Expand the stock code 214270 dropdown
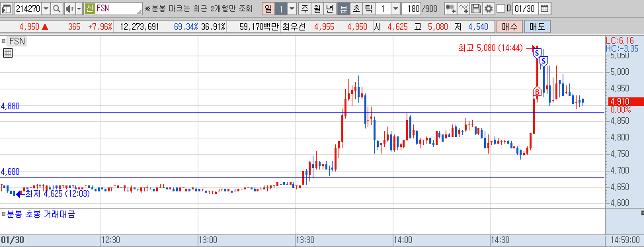The height and width of the screenshot is (247, 644). (x=46, y=8)
